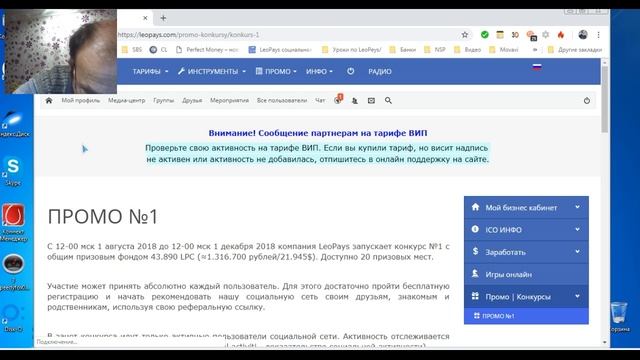Click the flame extension icon in toolbar
Screen dimensions: 640x360
pyautogui.click(x=561, y=35)
